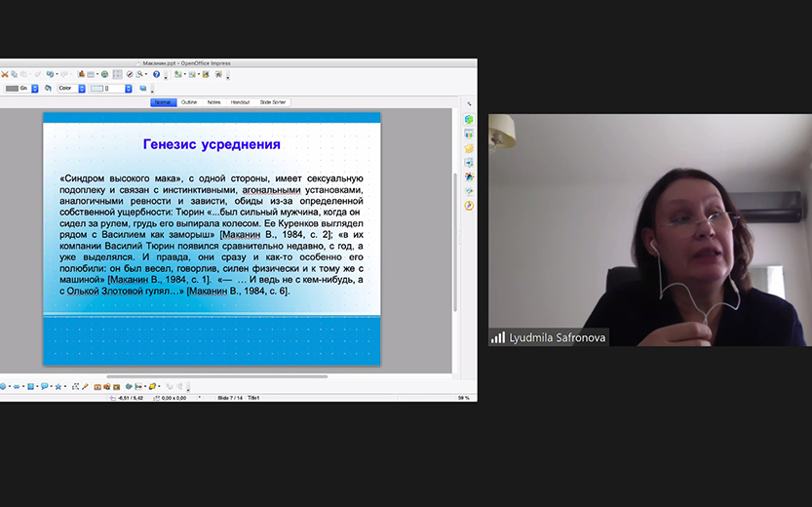Switch to Handout view tab
This screenshot has width=812, height=507.
pos(240,102)
